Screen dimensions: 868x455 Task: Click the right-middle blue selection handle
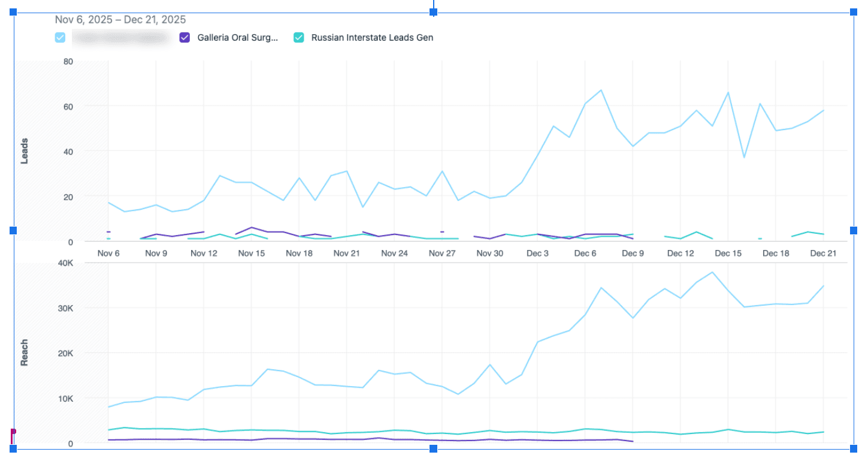852,230
